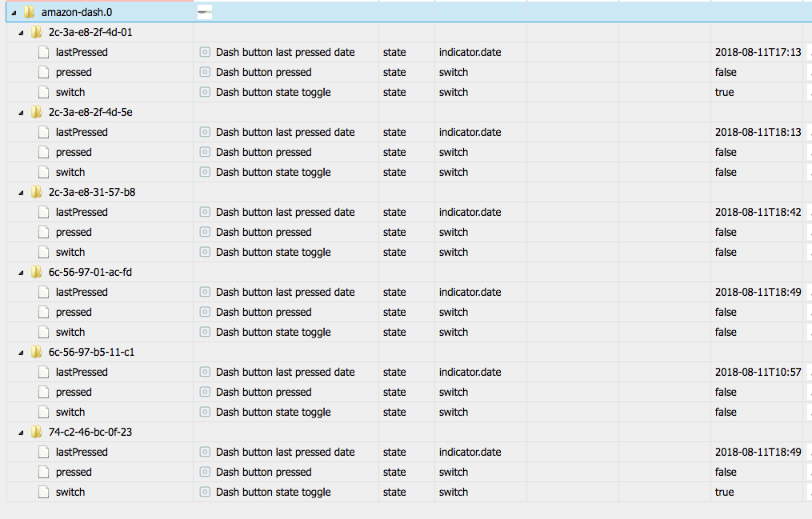Collapse the 6c-56-97-01-ac-fd folder arrow
Viewport: 812px width, 519px height.
pos(22,273)
